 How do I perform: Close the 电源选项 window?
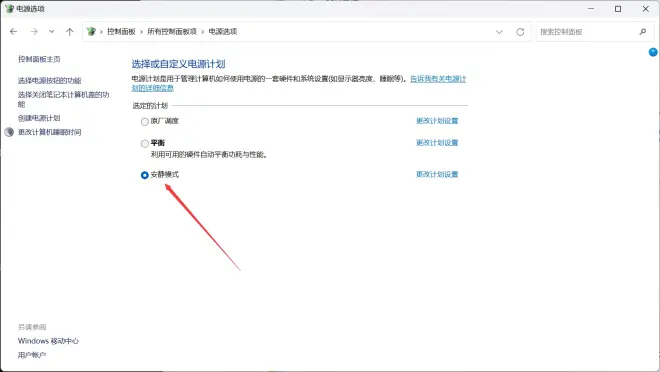[646, 8]
